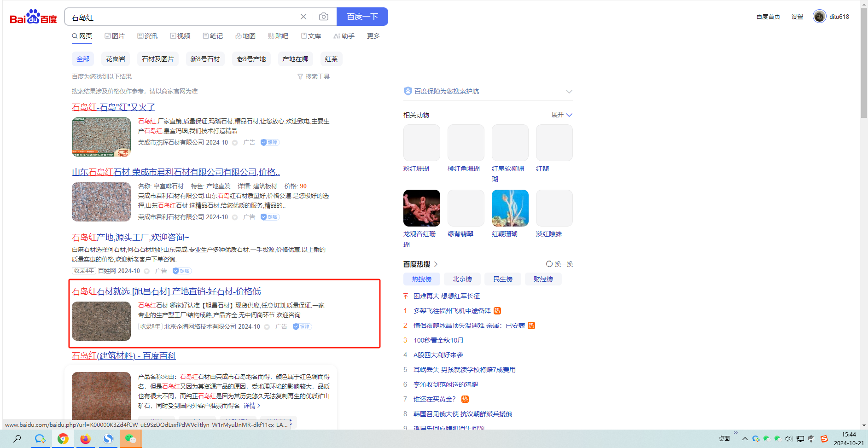Click the 换一换 refresh icon
The width and height of the screenshot is (868, 448).
pos(549,264)
